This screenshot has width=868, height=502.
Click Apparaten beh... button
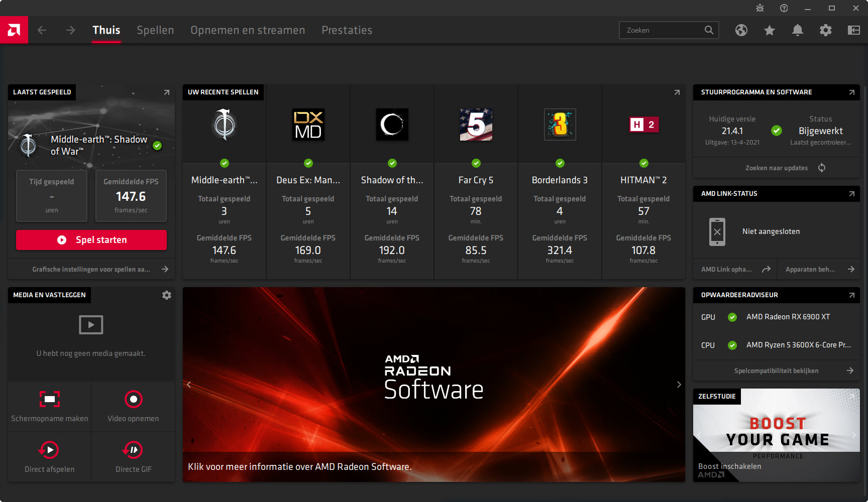coord(819,270)
